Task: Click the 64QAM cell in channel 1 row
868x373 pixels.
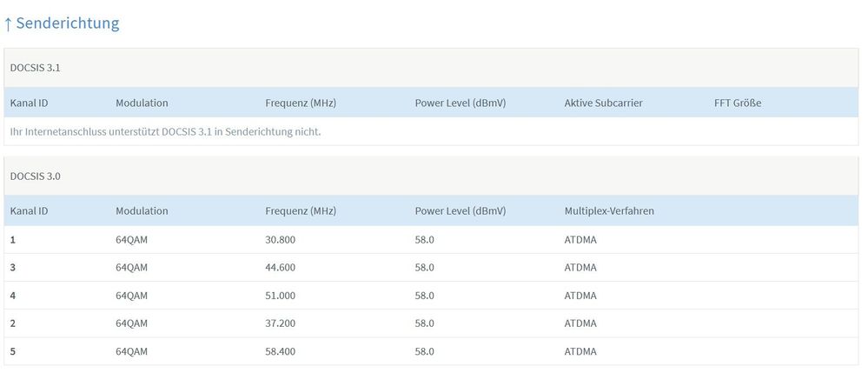Action: point(131,241)
